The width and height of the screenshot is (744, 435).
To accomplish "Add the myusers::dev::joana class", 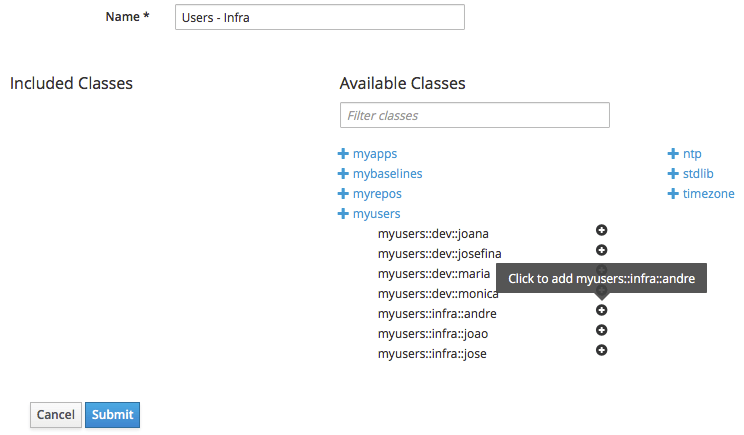I will [x=602, y=231].
